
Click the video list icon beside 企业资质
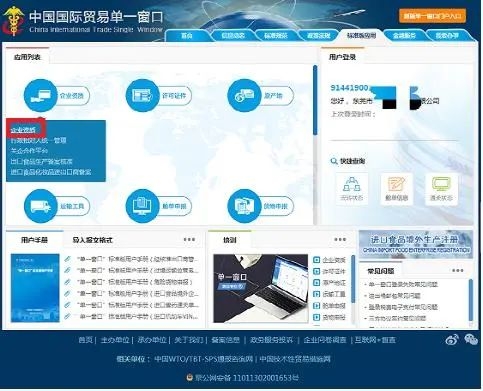pos(317,260)
